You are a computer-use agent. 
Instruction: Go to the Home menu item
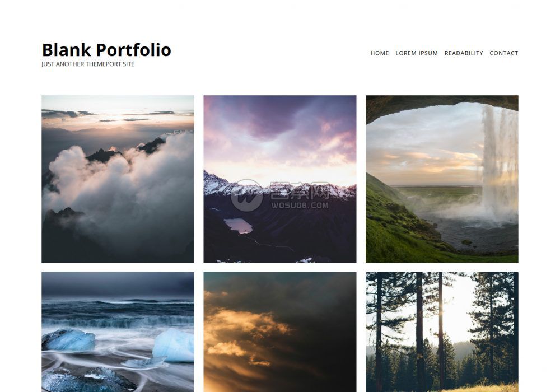[x=380, y=53]
